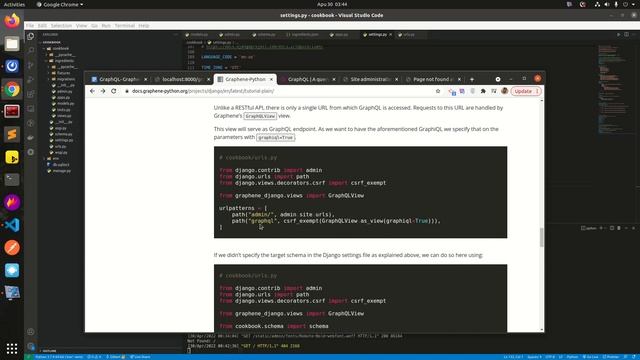Open the Docker view in VS Code activity bar
The image size is (640, 360).
[x=31, y=138]
